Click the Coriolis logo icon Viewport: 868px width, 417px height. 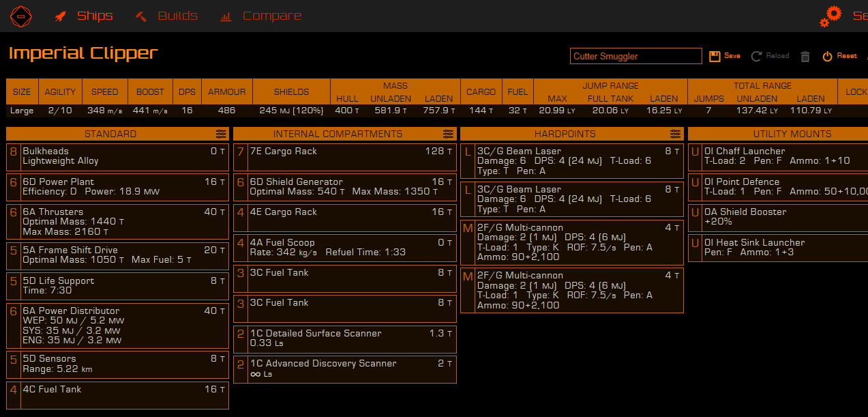click(20, 16)
